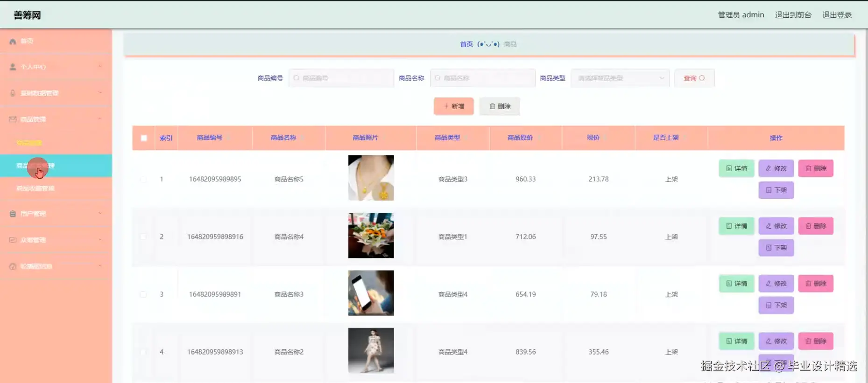868x383 pixels.
Task: Click the pencil icon in 商品名称4 row's 修改 button
Action: pos(769,226)
